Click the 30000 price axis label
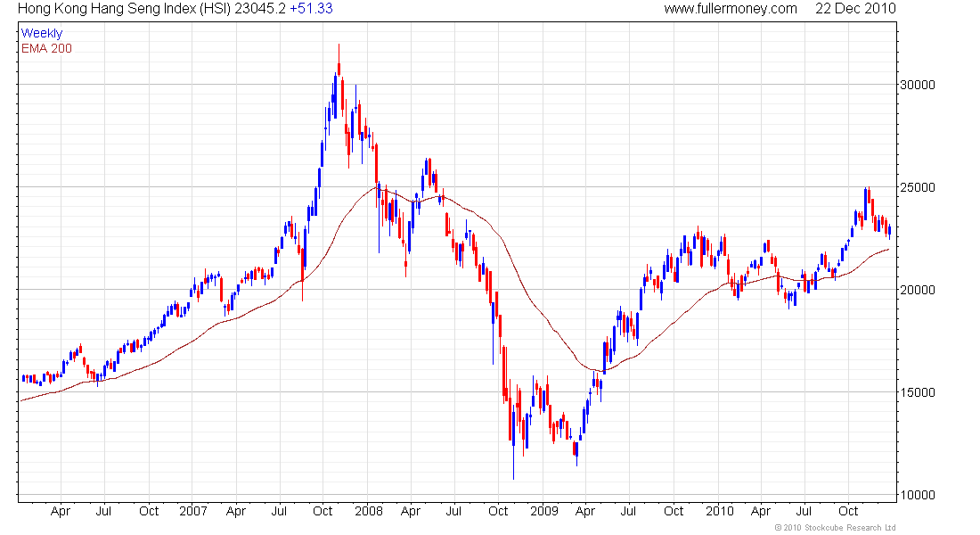The height and width of the screenshot is (535, 980). coord(918,85)
